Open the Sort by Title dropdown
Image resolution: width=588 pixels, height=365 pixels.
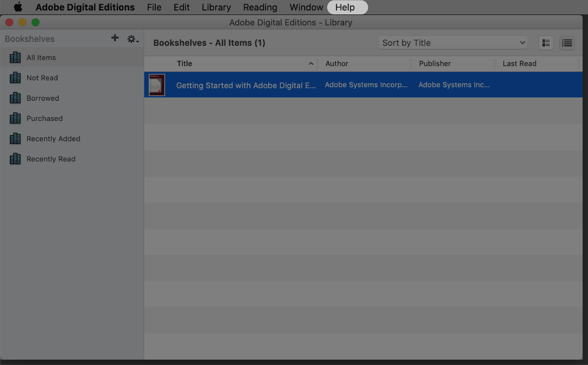452,43
